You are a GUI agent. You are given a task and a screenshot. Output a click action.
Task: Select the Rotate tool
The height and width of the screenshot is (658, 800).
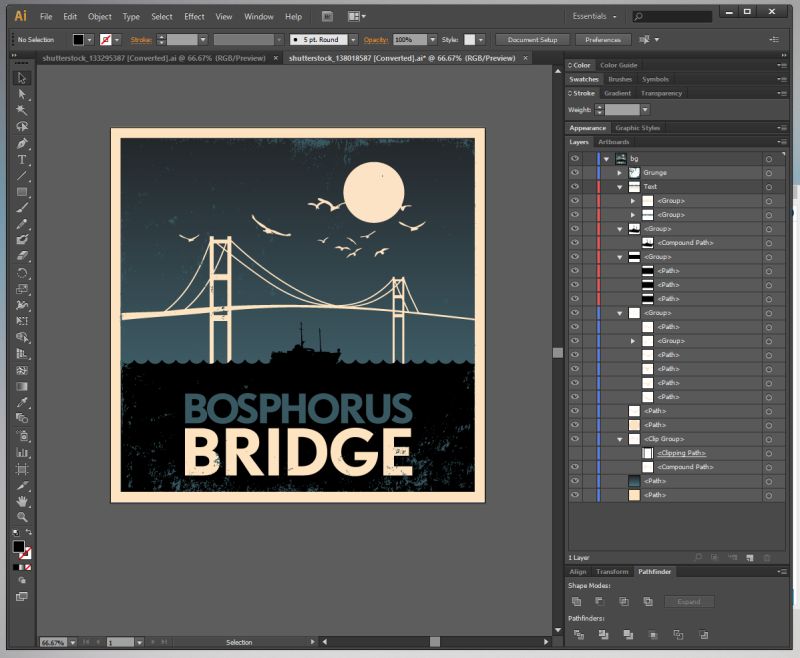[23, 273]
